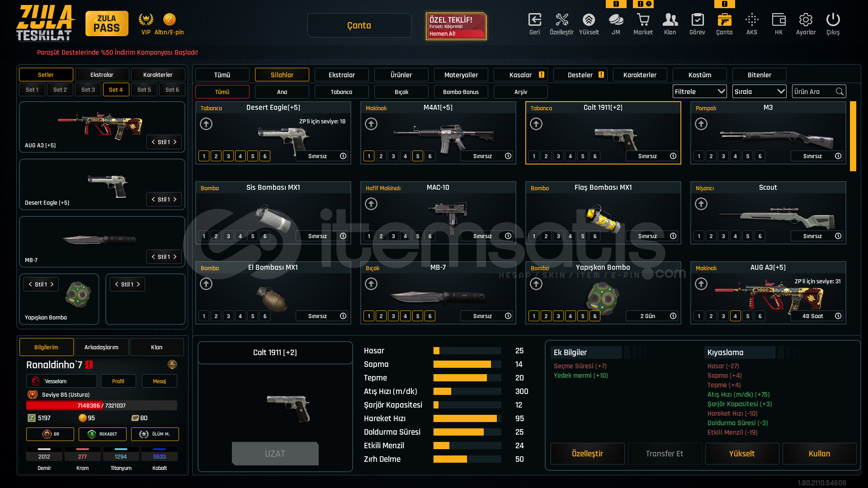This screenshot has height=488, width=868.
Task: Open Klan members icon in top bar
Action: (670, 20)
